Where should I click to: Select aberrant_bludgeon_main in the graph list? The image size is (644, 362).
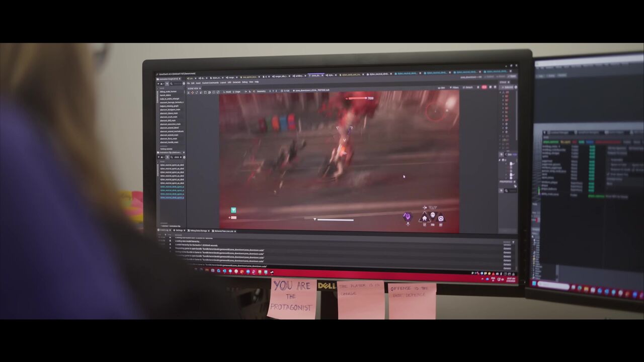(x=170, y=110)
